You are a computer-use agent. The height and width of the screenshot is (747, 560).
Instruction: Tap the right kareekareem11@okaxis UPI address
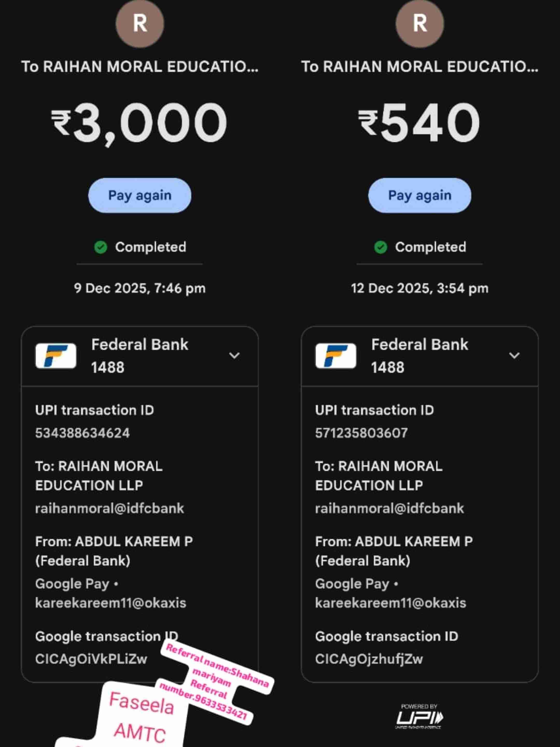tap(390, 603)
